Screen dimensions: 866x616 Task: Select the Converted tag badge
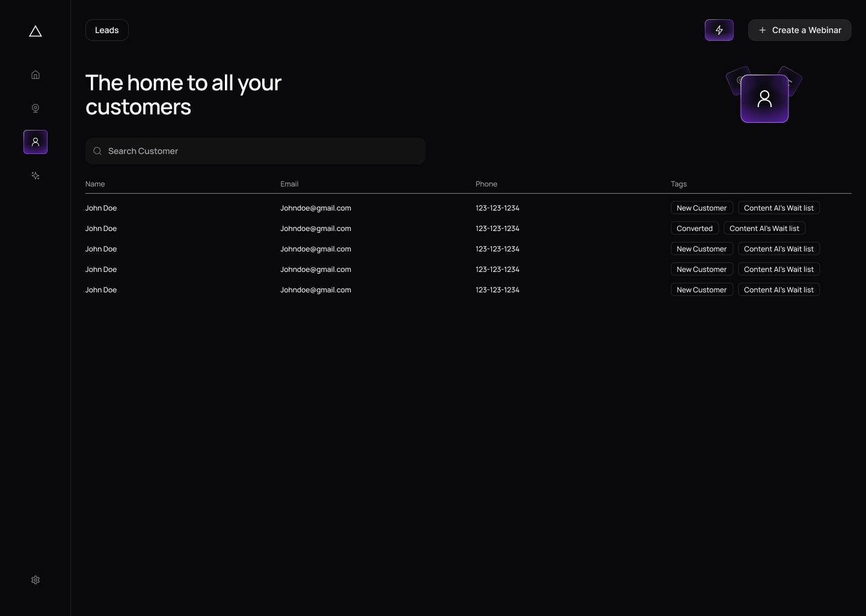pos(695,229)
